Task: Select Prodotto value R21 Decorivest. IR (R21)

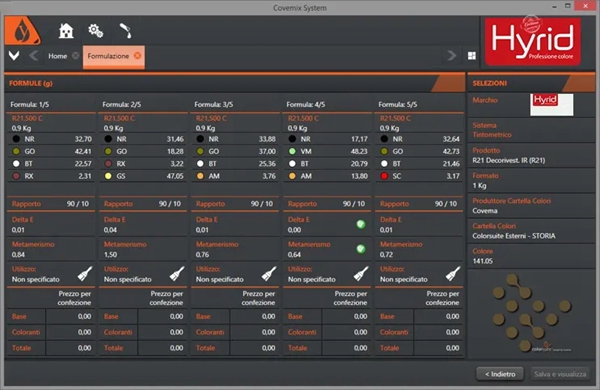Action: [x=509, y=160]
